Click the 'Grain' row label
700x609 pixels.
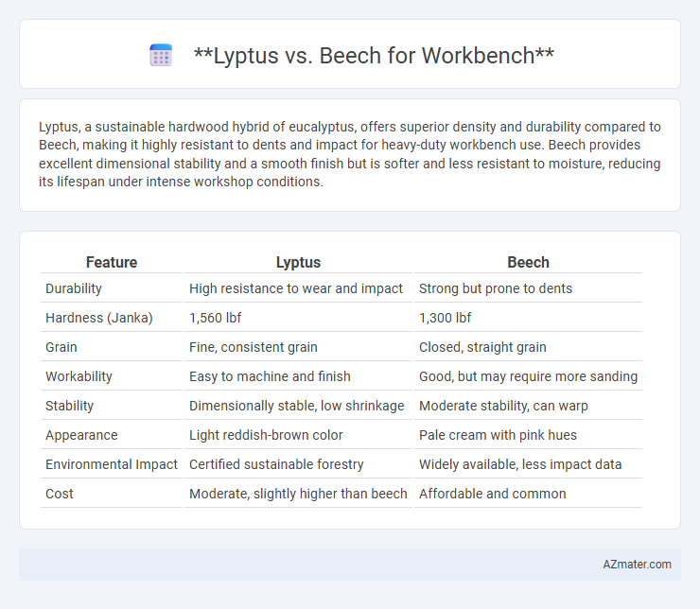tap(61, 347)
